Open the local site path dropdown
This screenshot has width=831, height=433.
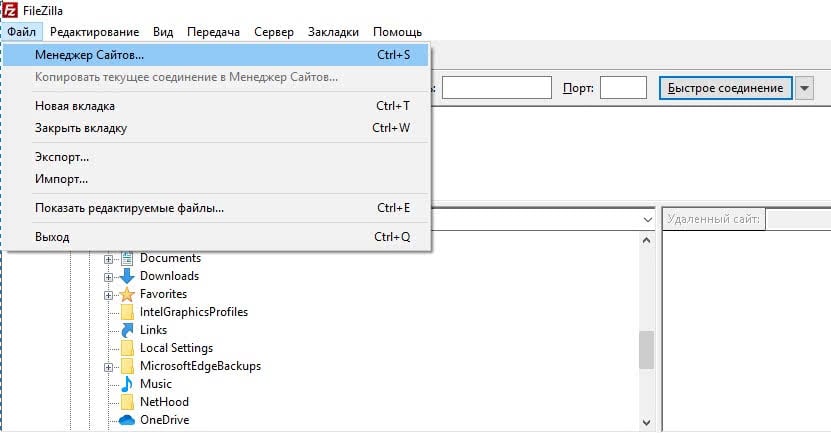coord(648,219)
